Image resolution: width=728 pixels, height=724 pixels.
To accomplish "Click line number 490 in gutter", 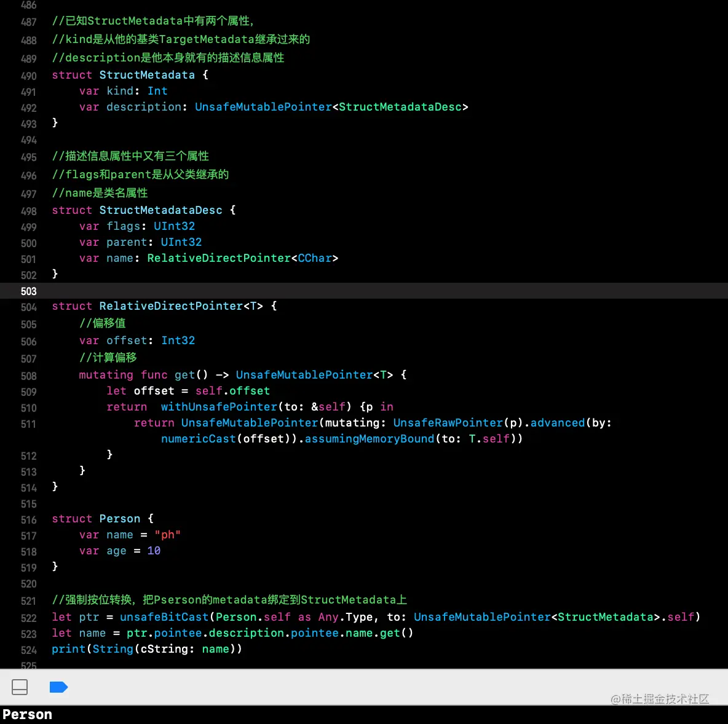I will 28,76.
